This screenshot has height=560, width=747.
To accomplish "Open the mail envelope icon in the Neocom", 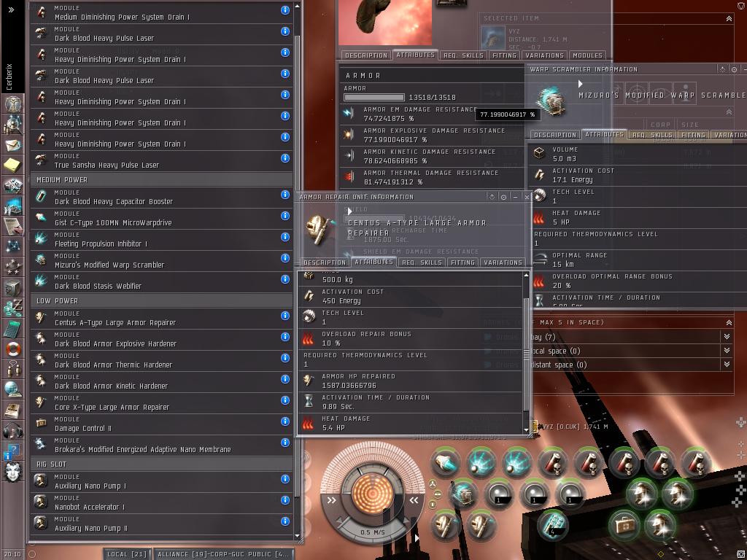I will [13, 145].
